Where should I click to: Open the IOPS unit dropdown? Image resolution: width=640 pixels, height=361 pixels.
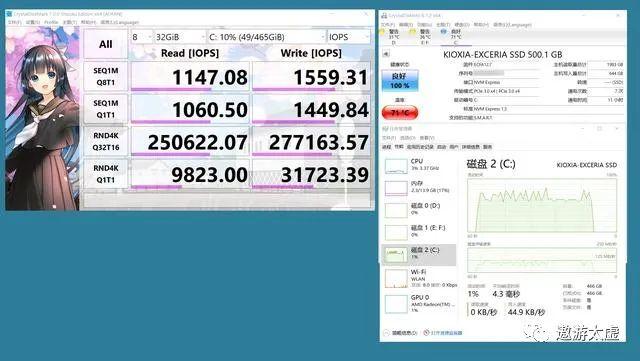(x=349, y=37)
